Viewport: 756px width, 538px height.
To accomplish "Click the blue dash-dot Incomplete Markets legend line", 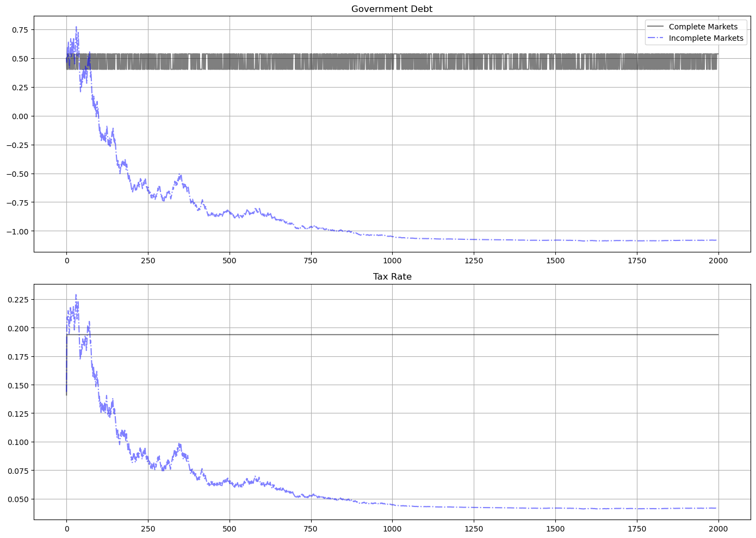I will pyautogui.click(x=656, y=38).
